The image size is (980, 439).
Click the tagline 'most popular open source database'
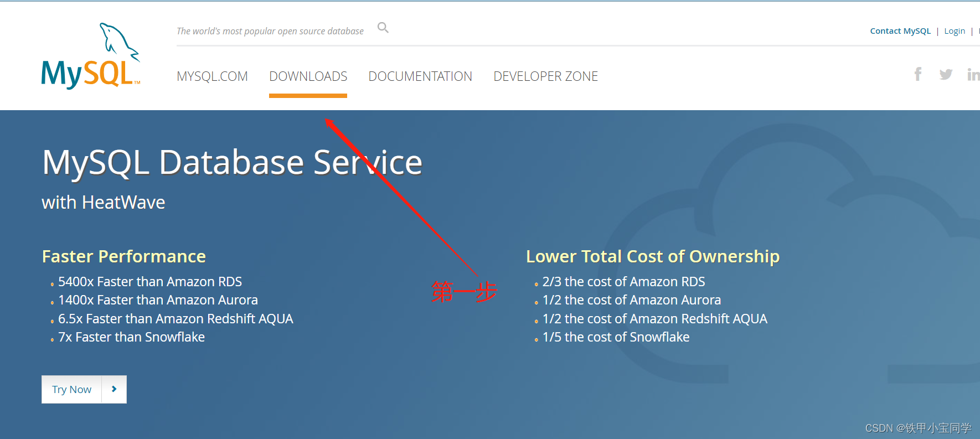pos(293,31)
